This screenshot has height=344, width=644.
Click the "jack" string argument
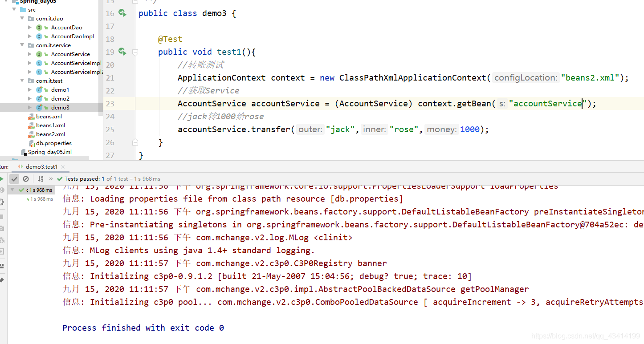(x=340, y=130)
